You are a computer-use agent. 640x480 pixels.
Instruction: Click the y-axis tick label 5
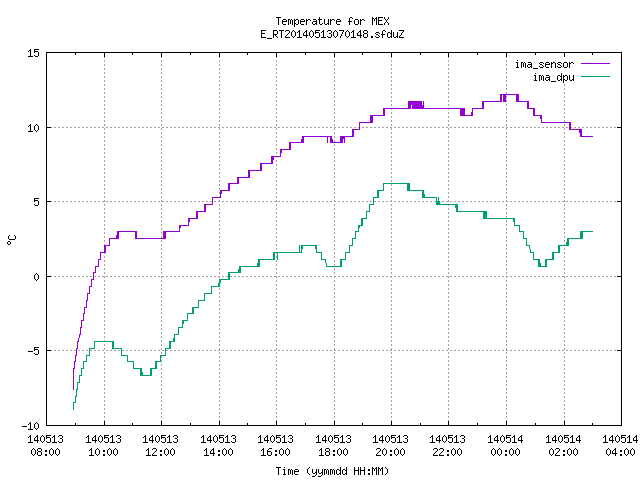click(37, 202)
